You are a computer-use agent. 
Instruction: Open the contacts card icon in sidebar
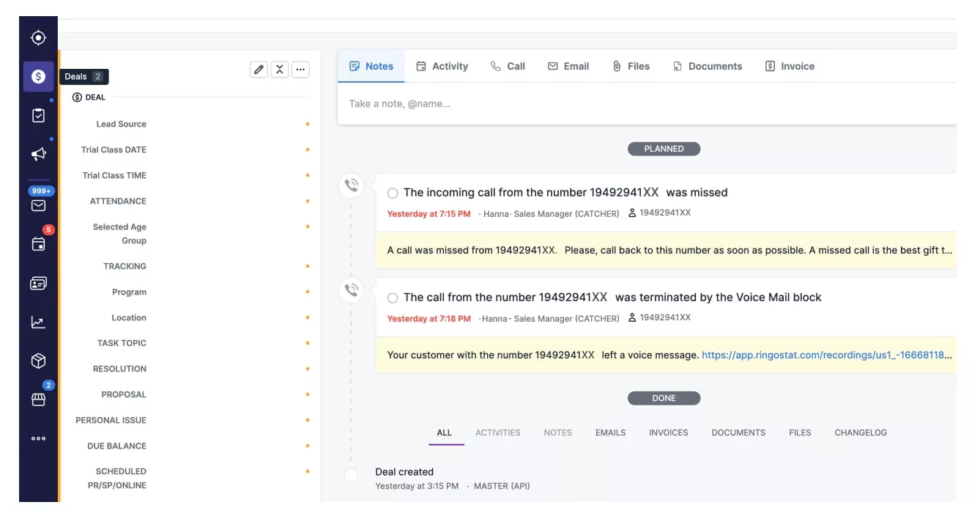(x=38, y=283)
